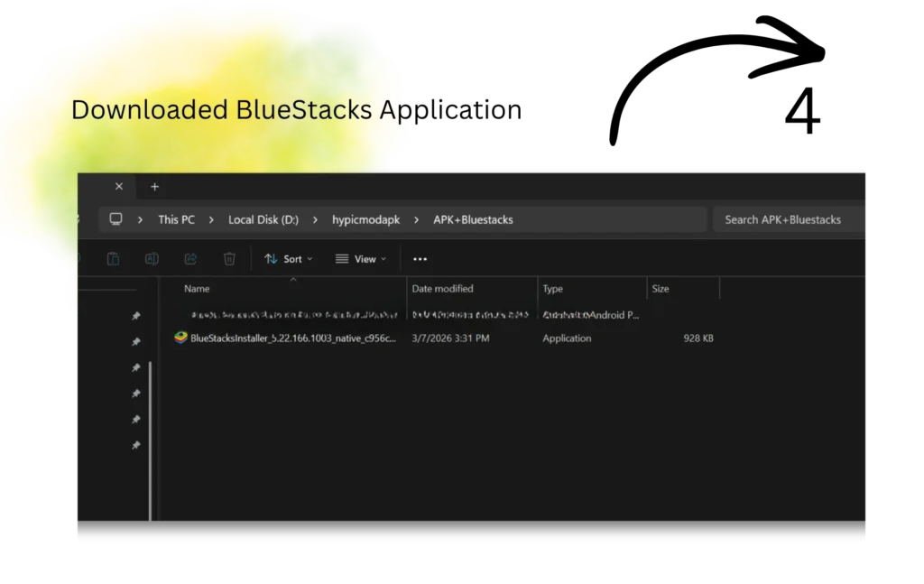924x584 pixels.
Task: Close the current File Explorer tab
Action: (x=119, y=186)
